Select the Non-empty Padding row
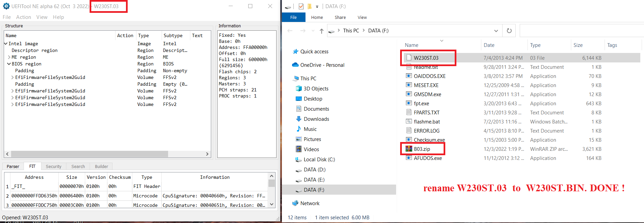Viewport: 644px width, 223px height. [107, 71]
